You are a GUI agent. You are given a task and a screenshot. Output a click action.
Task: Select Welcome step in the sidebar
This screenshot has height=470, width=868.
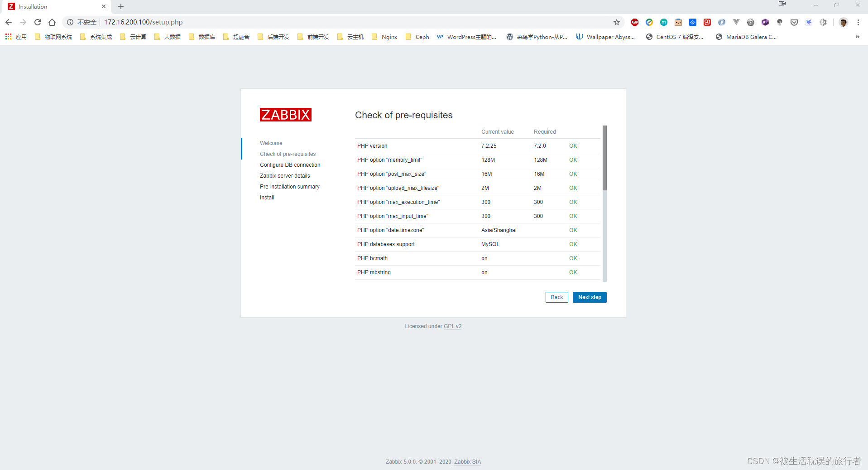pos(271,143)
